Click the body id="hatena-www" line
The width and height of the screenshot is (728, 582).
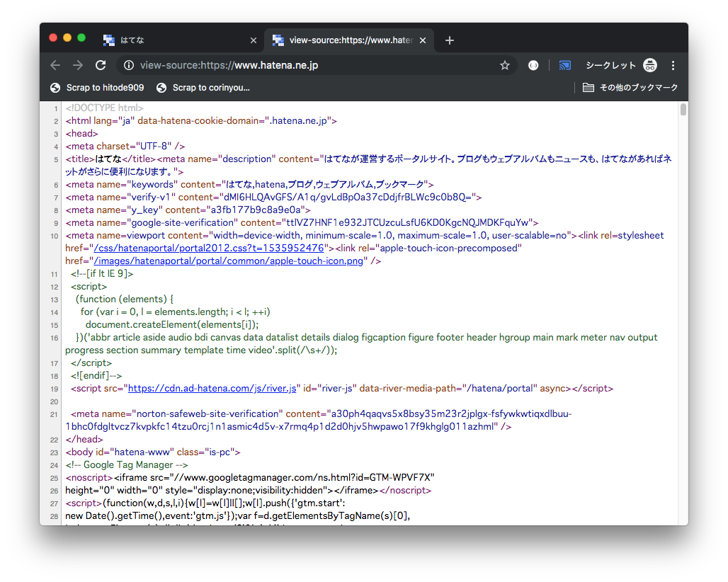(x=153, y=452)
